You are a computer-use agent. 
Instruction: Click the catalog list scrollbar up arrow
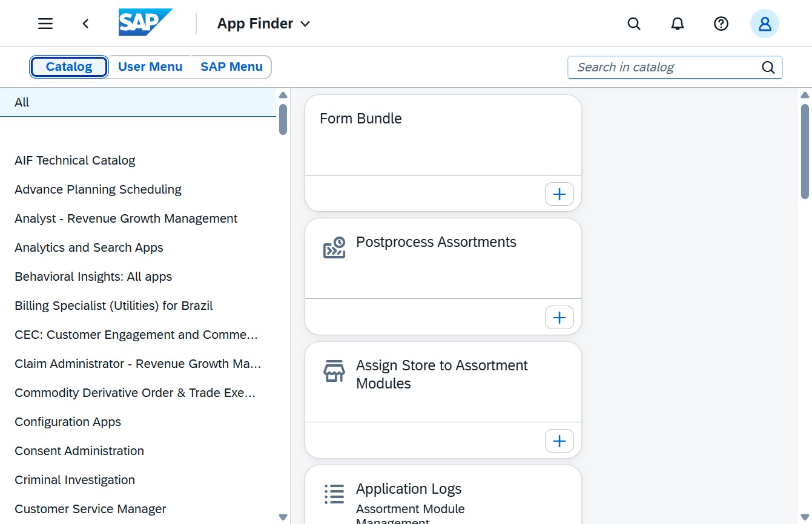[x=283, y=95]
